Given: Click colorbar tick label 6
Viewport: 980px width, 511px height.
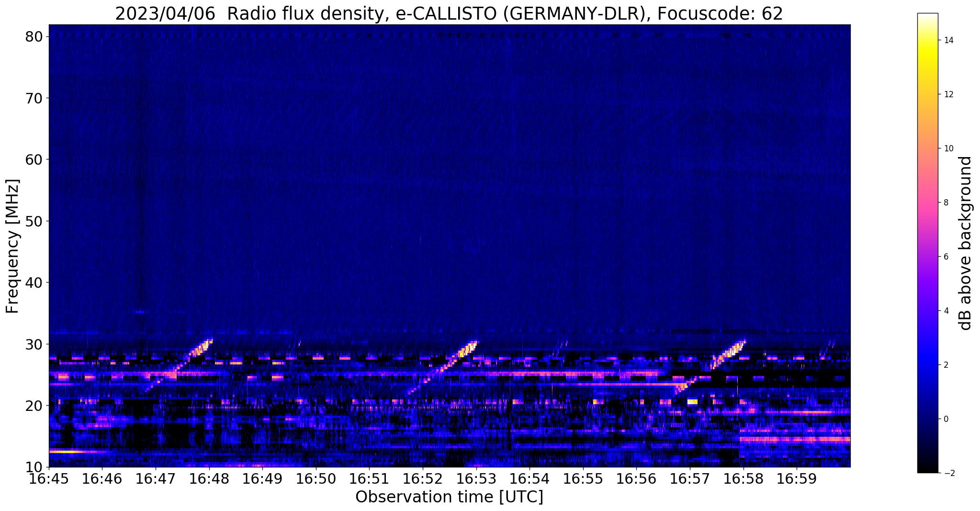Looking at the screenshot, I should point(946,257).
